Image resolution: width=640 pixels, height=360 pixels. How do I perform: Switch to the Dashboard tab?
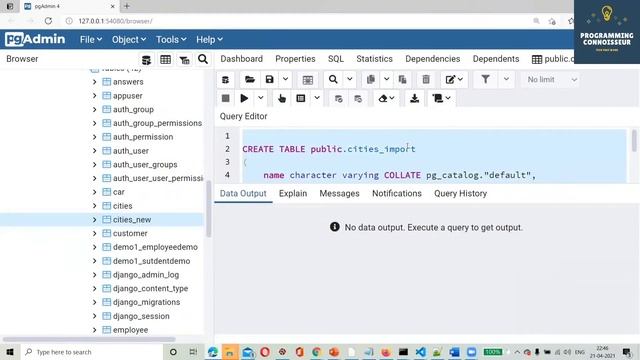[x=242, y=59]
